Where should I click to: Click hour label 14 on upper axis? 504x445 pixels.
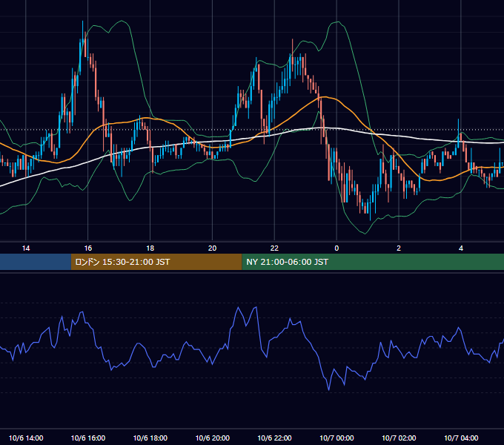[x=26, y=248]
